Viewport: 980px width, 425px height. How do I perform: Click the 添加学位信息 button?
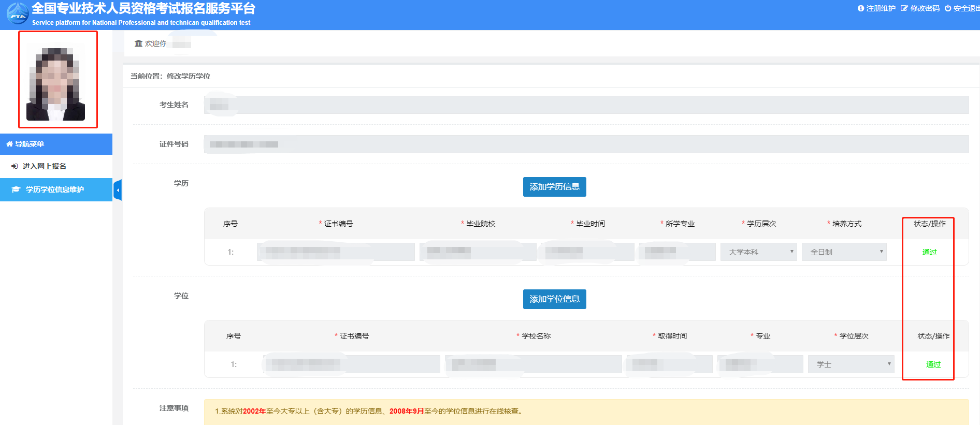[554, 299]
